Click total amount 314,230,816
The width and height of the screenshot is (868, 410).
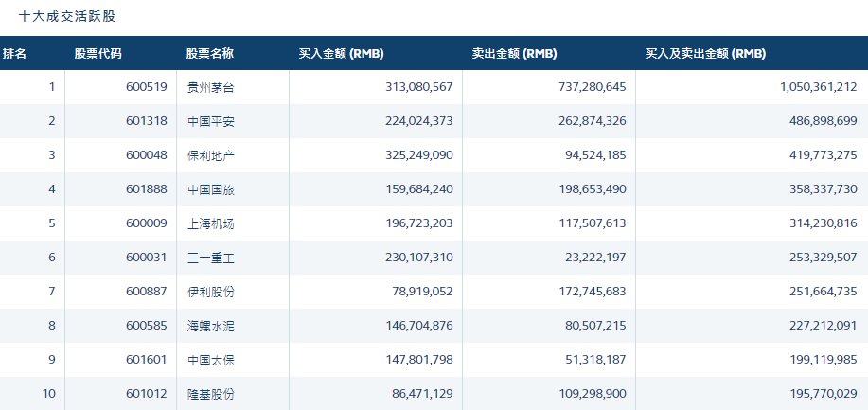pyautogui.click(x=824, y=223)
